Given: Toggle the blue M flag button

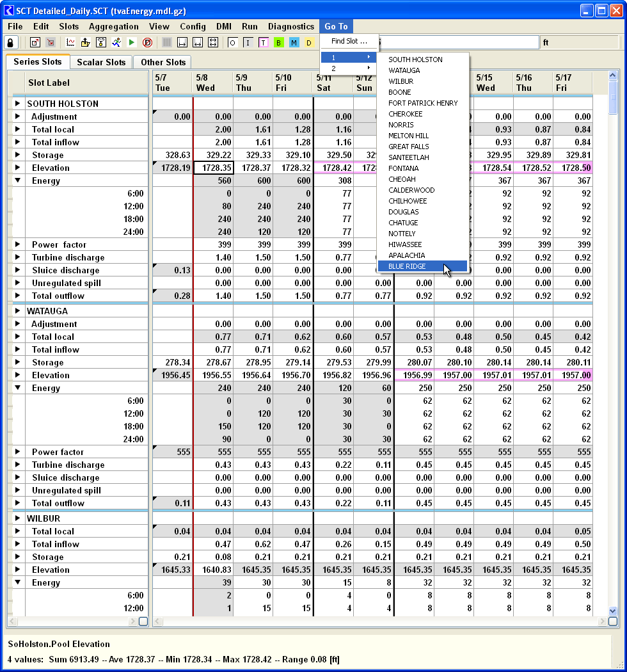Looking at the screenshot, I should 294,42.
